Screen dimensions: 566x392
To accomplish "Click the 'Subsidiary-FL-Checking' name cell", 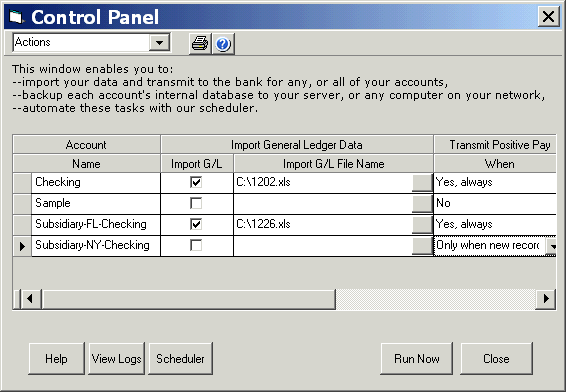I will 96,224.
